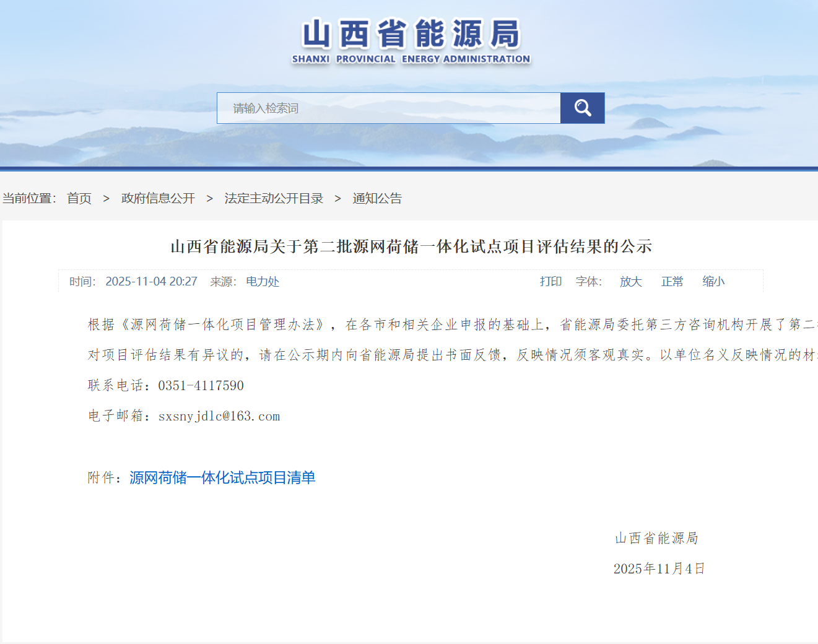The image size is (818, 644).
Task: Click the magnifier search button
Action: [582, 108]
